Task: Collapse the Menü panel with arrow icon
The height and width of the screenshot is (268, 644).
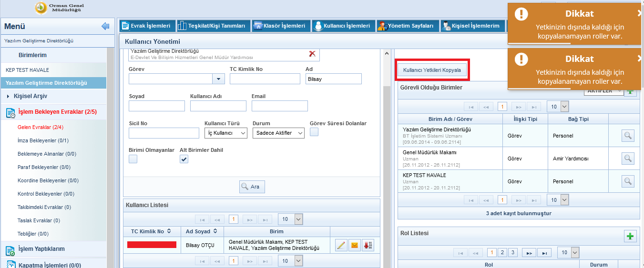Action: click(x=105, y=26)
